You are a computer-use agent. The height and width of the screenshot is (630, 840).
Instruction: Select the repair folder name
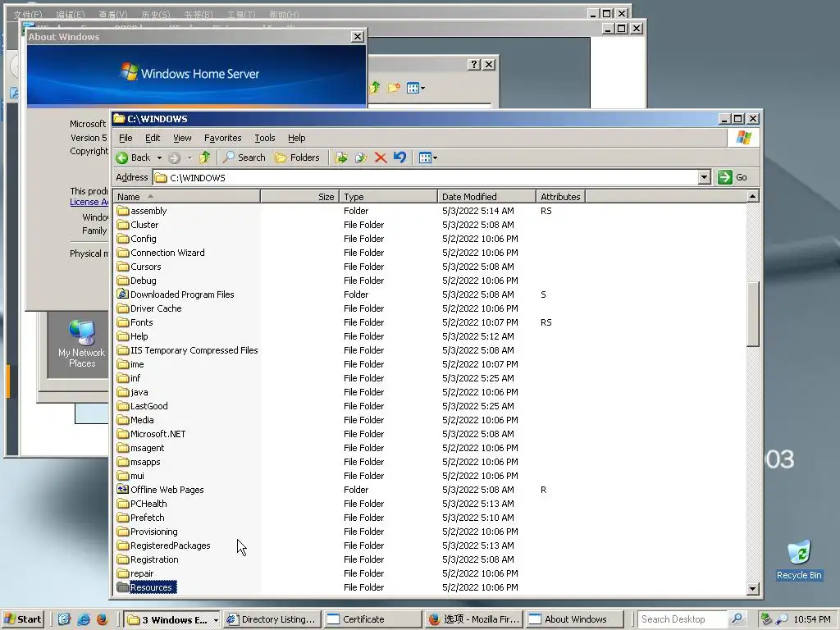[x=142, y=573]
